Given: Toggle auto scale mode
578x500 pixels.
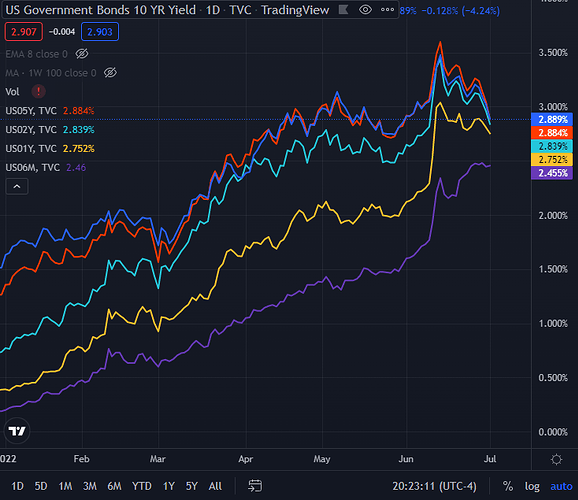Looking at the screenshot, I should (x=561, y=486).
